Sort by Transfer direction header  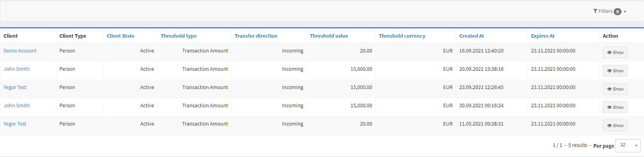click(256, 36)
